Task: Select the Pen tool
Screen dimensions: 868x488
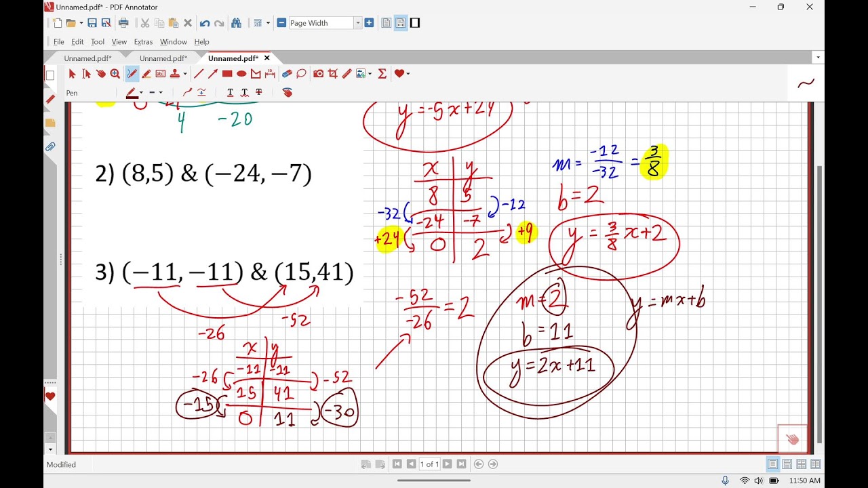Action: click(x=132, y=74)
